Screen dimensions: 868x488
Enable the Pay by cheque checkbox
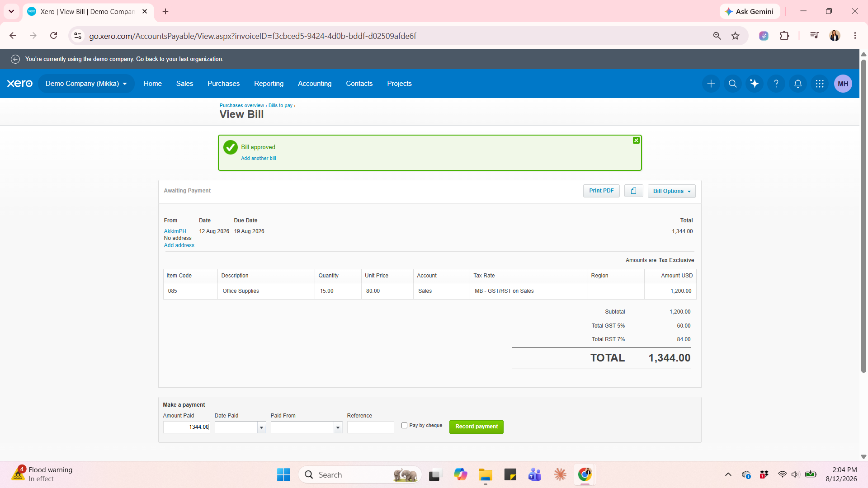(404, 426)
